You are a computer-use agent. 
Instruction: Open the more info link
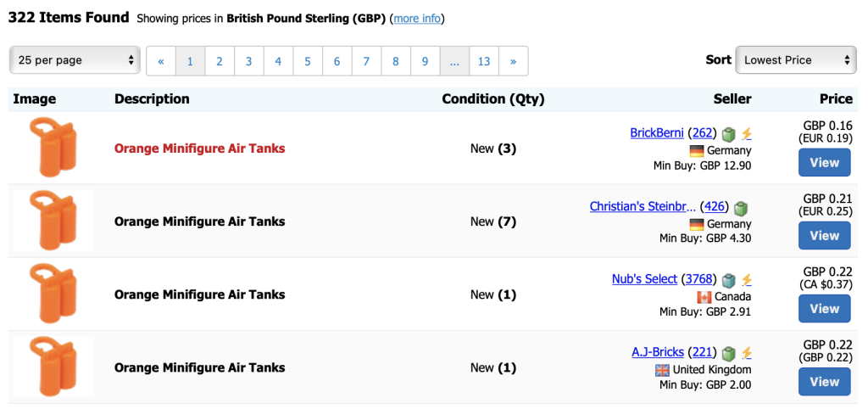click(x=417, y=19)
